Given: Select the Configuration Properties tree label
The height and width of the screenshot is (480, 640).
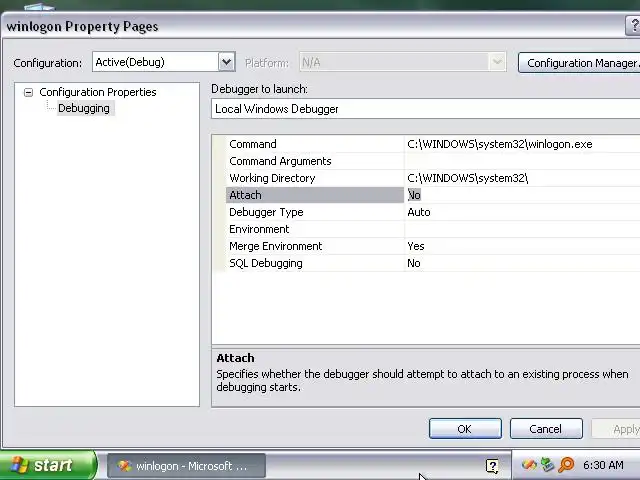Looking at the screenshot, I should (98, 92).
